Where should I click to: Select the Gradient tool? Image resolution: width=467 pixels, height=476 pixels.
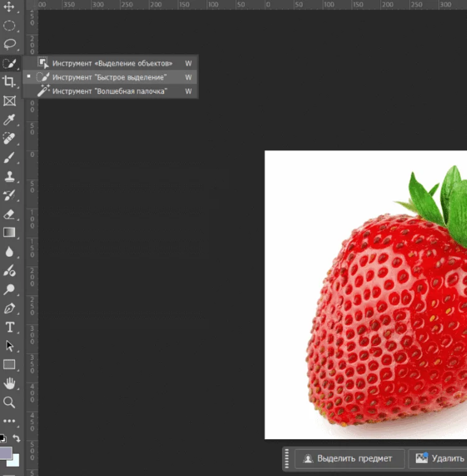coord(9,232)
